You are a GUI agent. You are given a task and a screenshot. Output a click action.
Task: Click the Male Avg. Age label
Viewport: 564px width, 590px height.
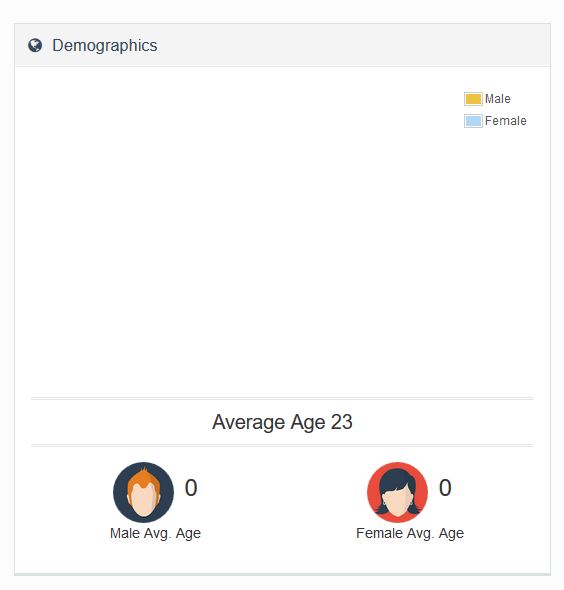(155, 533)
